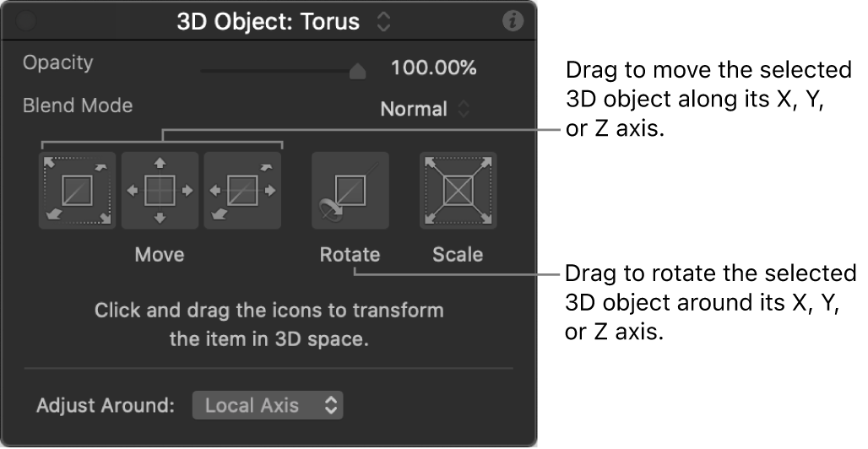Click the Scale text label
Screen dimensions: 868x449
(458, 254)
